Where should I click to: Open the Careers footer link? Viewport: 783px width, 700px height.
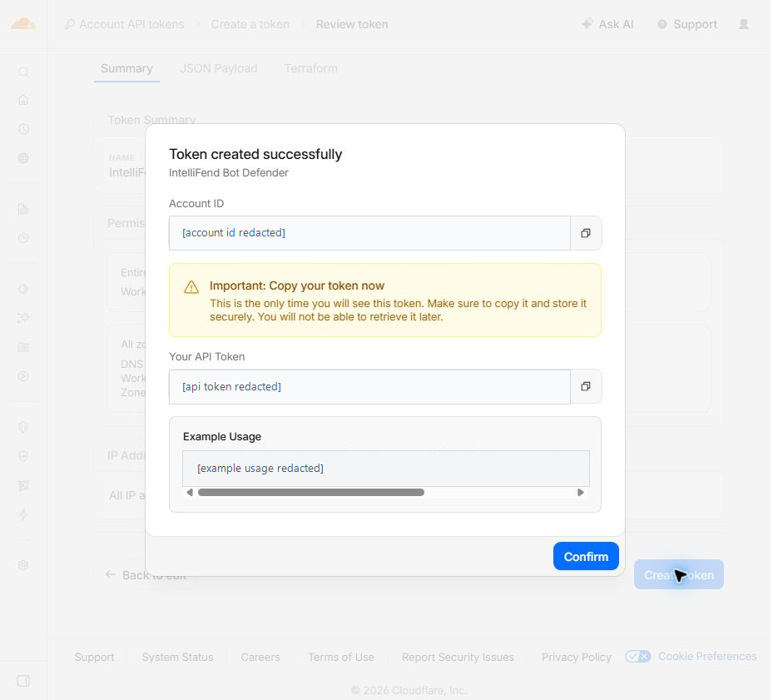tap(260, 657)
